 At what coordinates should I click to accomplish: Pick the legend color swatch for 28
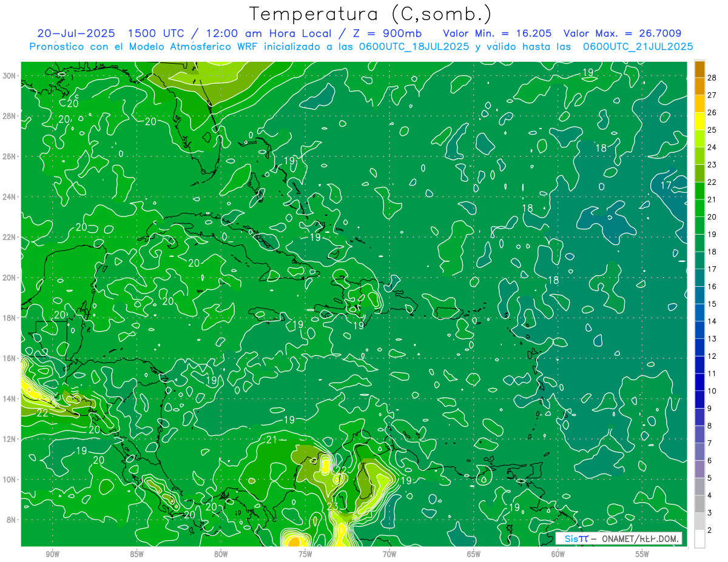point(699,69)
